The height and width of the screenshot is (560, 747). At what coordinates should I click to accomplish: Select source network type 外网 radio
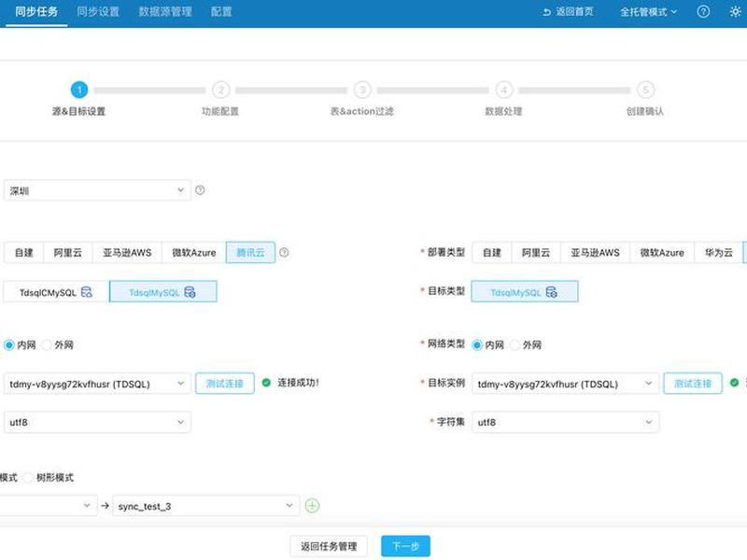point(46,344)
